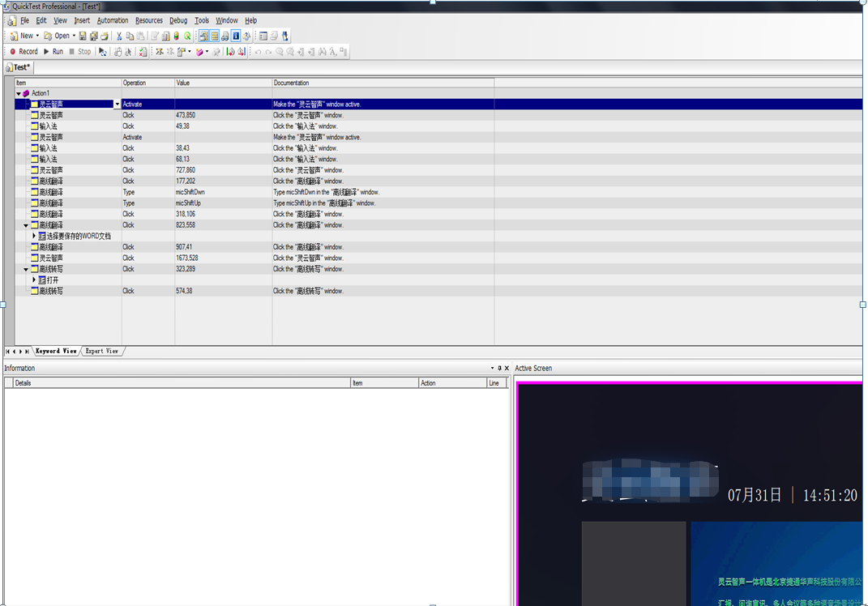This screenshot has width=868, height=606.
Task: Open the Resources menu
Action: (x=149, y=20)
